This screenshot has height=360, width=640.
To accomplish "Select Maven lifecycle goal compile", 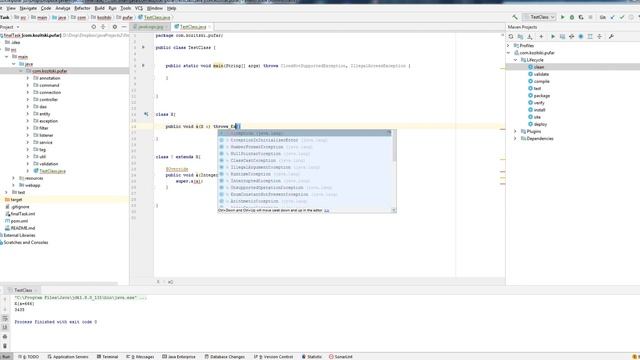I will click(539, 81).
